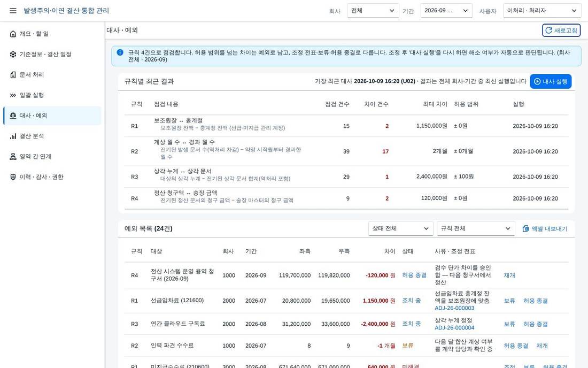
Task: Go to 개요 · 할 일 menu
Action: tap(52, 34)
